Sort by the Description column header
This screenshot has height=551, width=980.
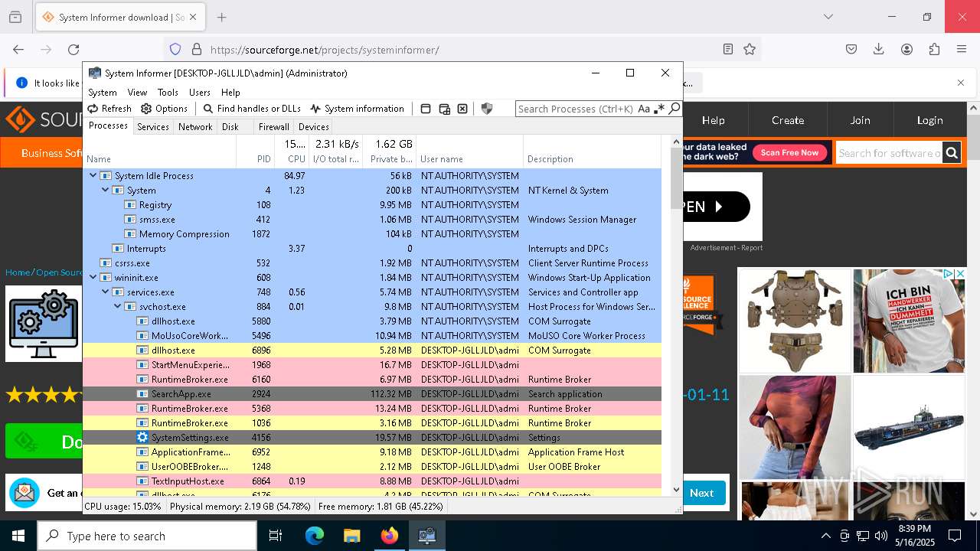point(592,152)
